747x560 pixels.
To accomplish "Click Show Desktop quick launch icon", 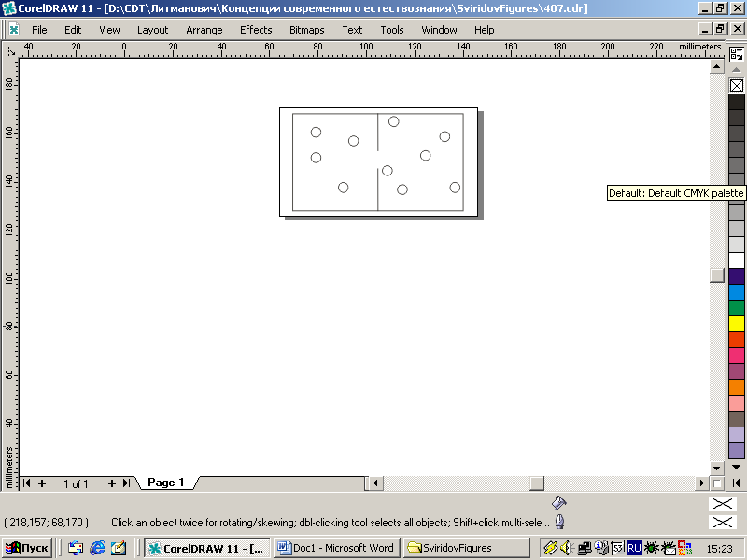I will click(x=76, y=548).
